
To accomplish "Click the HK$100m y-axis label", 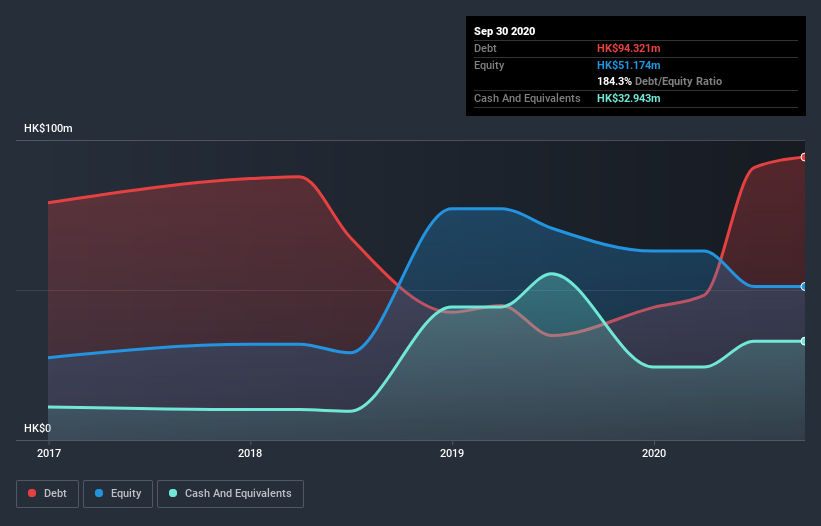I will coord(48,128).
